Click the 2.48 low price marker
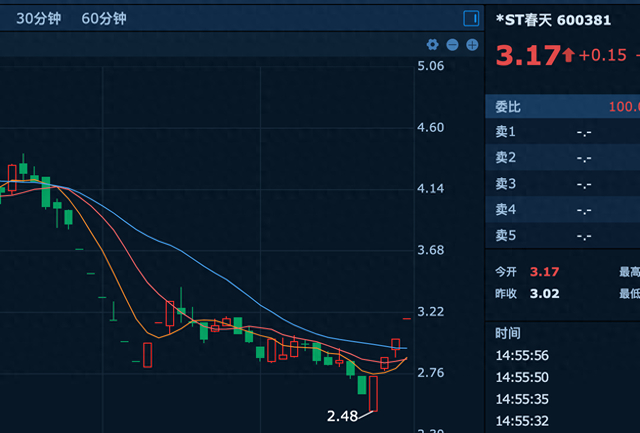 click(342, 416)
